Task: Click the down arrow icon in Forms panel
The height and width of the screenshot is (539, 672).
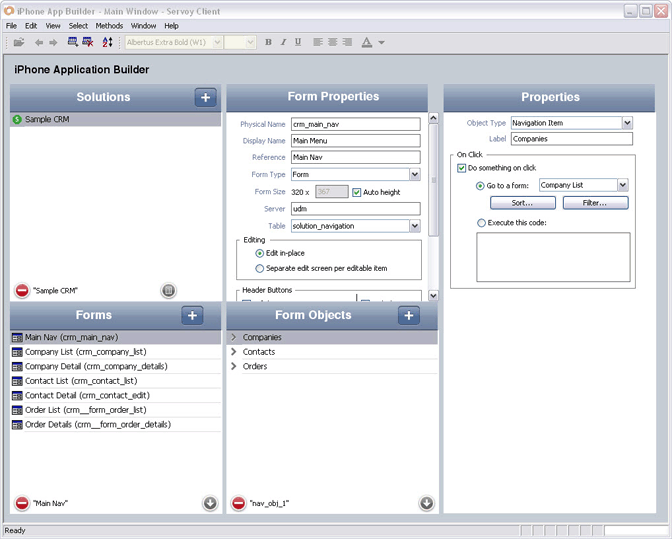Action: 210,503
